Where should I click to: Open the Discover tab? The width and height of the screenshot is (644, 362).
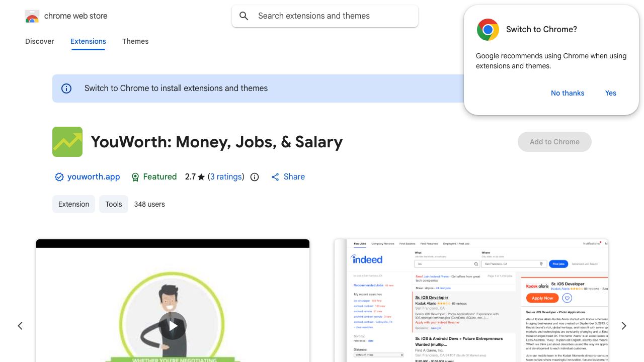tap(40, 41)
